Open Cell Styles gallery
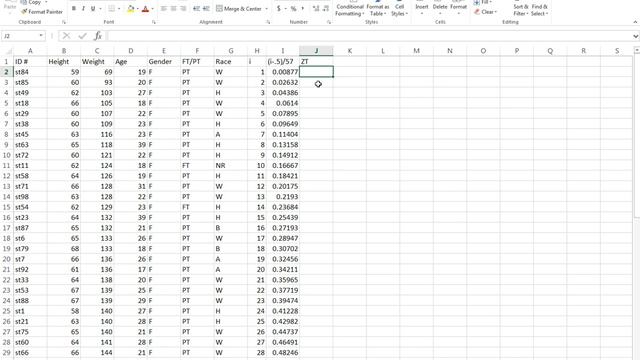This screenshot has width=640, height=360. pos(399,8)
